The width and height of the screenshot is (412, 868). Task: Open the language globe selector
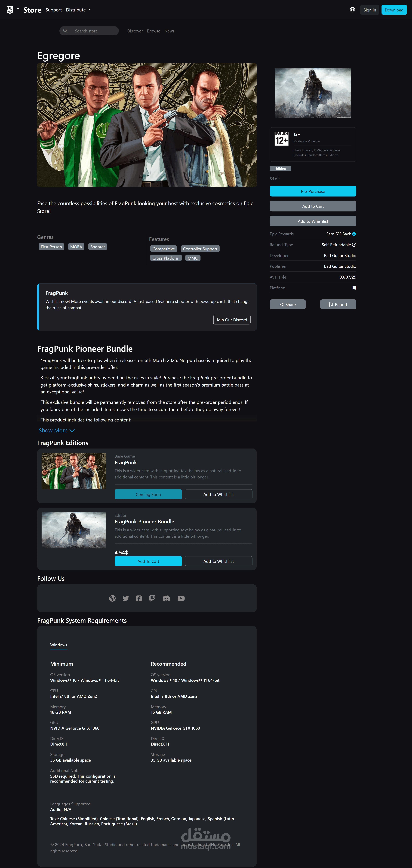(x=352, y=10)
